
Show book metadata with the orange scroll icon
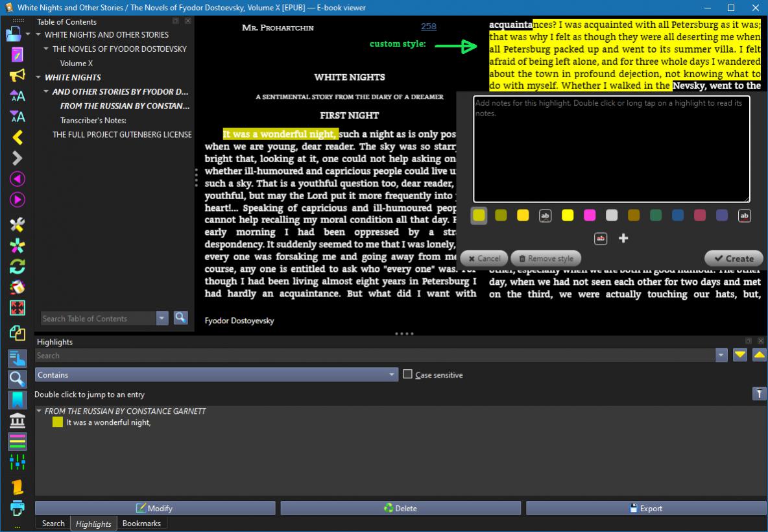click(17, 487)
